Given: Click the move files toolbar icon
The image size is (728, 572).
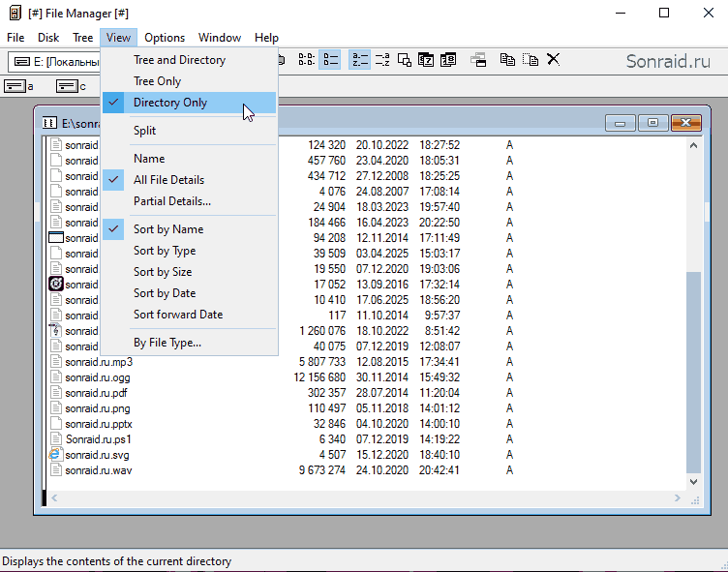Looking at the screenshot, I should coord(531,59).
